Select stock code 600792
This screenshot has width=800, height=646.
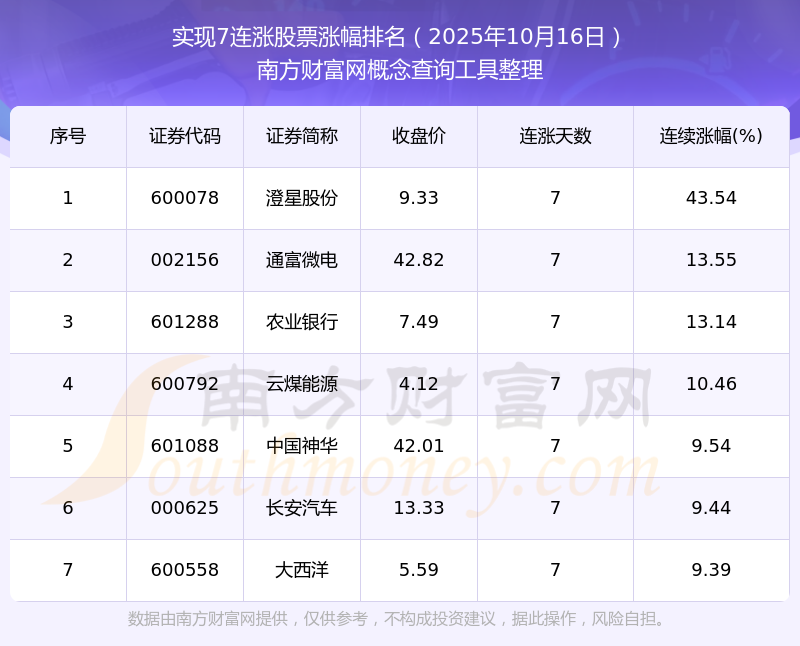coord(185,384)
